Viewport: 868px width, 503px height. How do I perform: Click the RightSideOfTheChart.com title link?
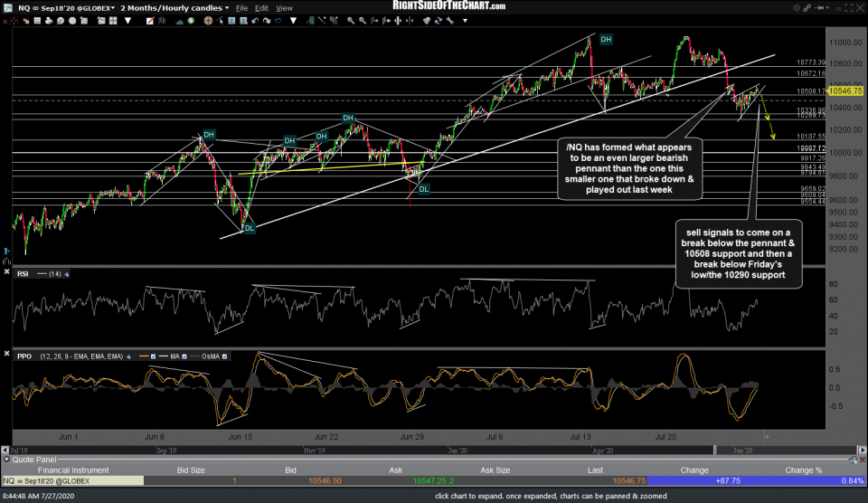point(449,6)
